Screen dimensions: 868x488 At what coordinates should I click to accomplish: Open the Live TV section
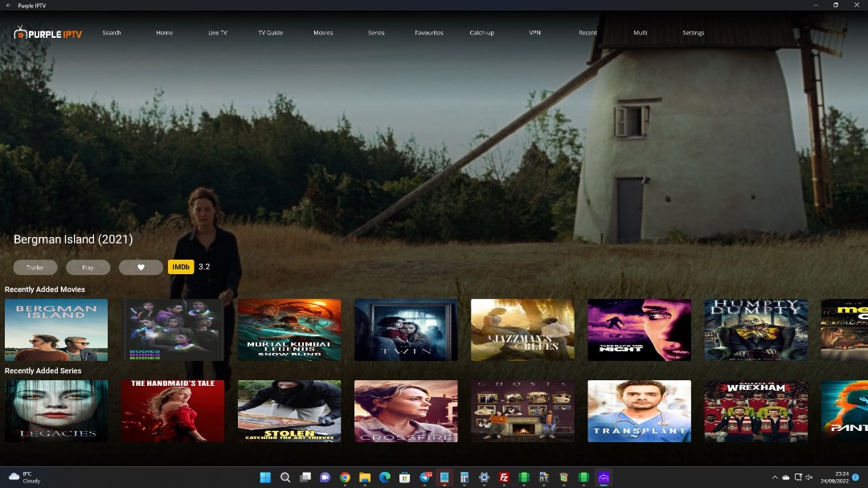pos(217,33)
